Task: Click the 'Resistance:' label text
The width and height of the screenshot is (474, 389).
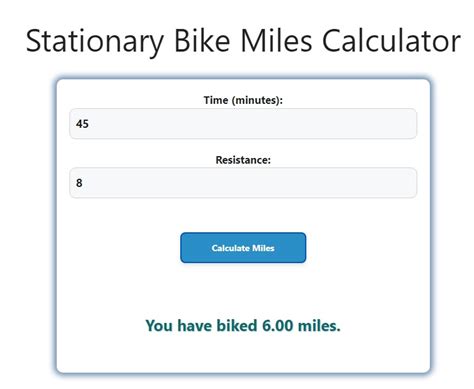Action: tap(243, 160)
